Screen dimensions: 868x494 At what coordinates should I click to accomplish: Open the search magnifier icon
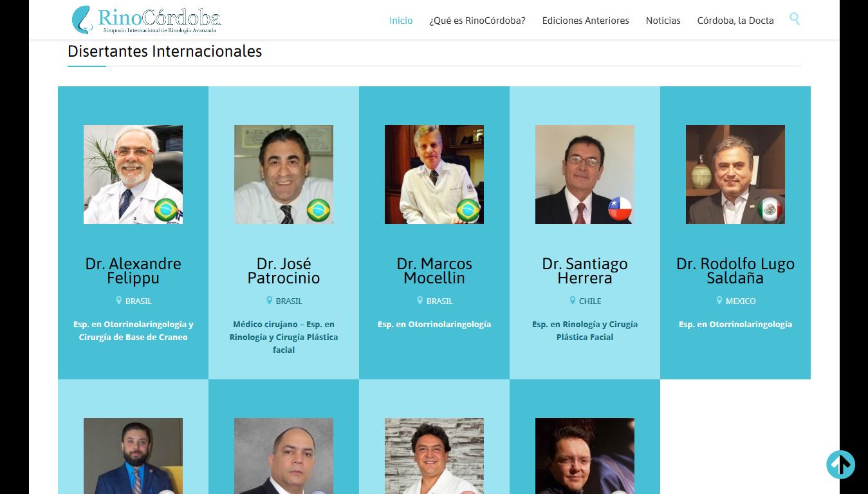[x=795, y=19]
